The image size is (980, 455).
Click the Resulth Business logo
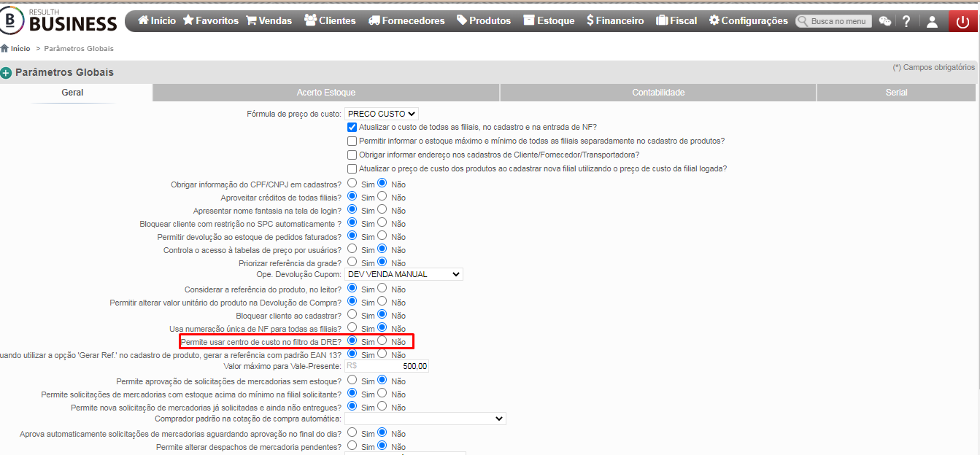[x=58, y=21]
